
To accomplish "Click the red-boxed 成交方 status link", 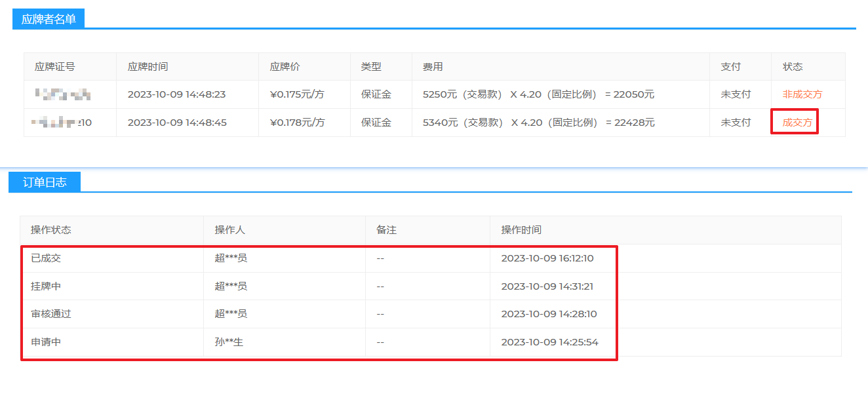I will (797, 123).
